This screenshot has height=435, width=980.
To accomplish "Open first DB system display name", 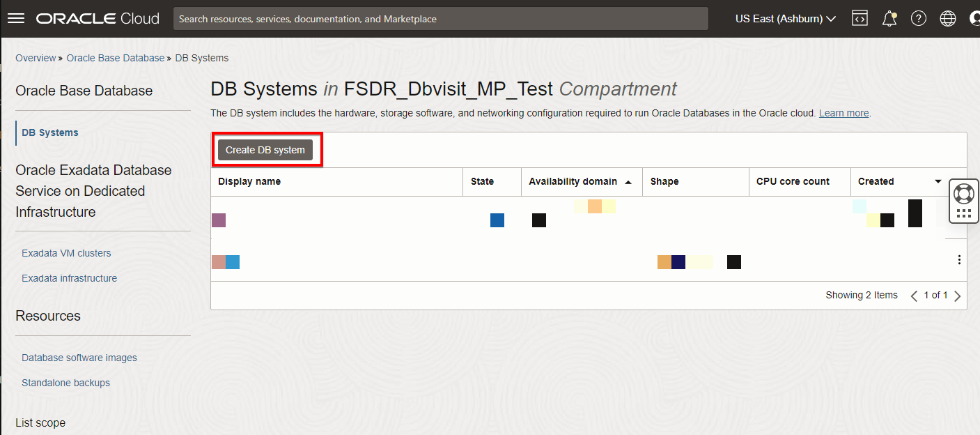I will [219, 220].
